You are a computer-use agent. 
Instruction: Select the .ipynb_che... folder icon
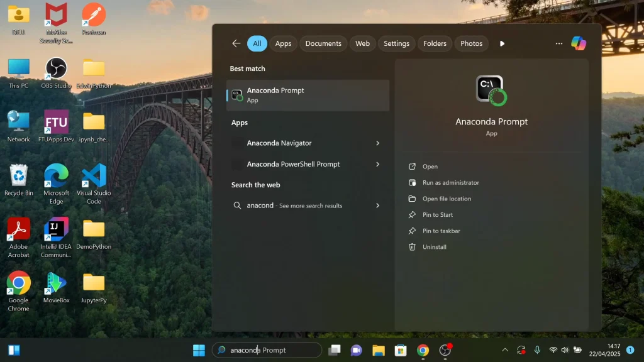94,126
